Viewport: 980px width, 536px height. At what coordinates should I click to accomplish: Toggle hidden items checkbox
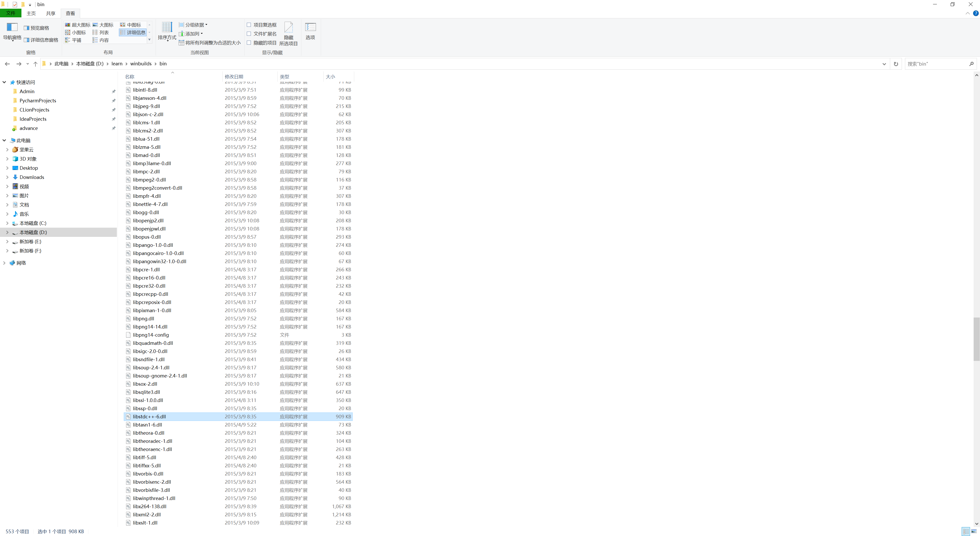[x=249, y=43]
